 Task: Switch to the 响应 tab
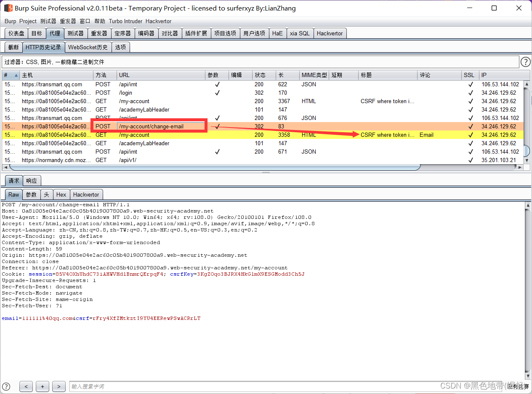coord(32,181)
